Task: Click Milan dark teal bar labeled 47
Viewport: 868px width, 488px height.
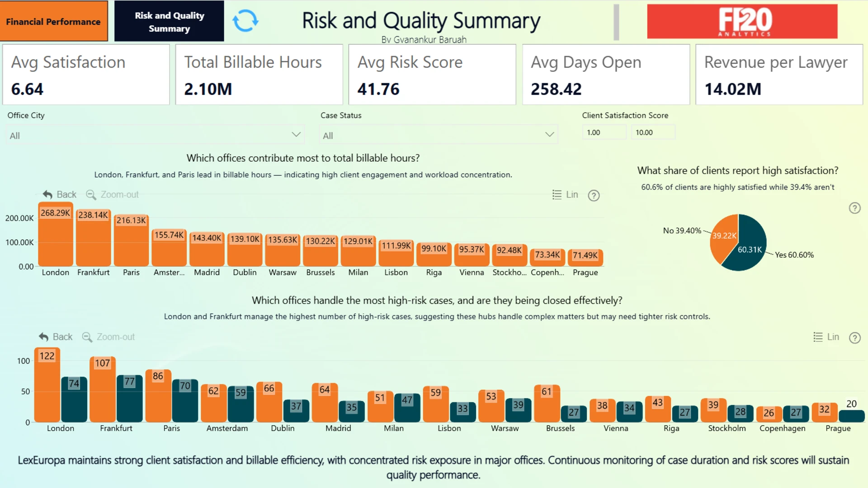Action: (x=407, y=408)
